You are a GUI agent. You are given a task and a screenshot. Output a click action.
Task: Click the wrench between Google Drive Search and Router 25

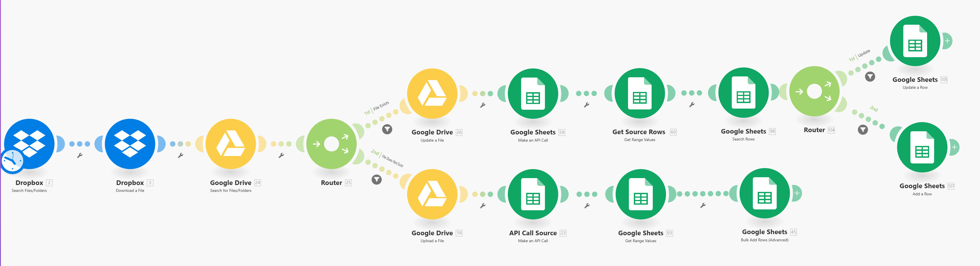tap(282, 155)
